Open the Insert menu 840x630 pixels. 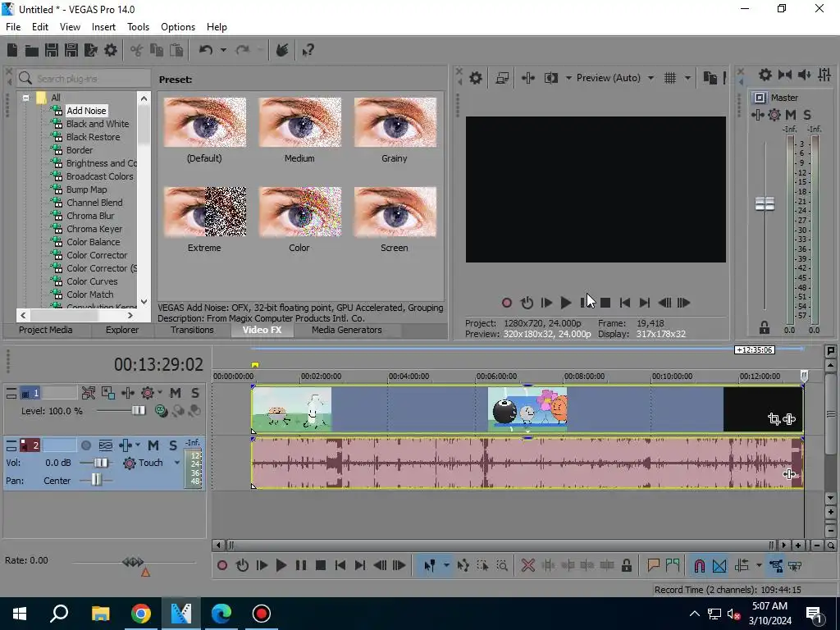[x=103, y=27]
